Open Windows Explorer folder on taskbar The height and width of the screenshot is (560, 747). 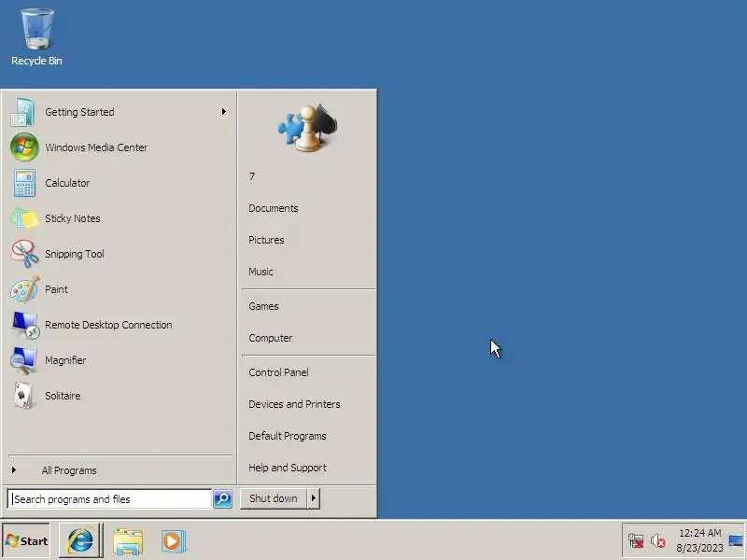point(128,541)
